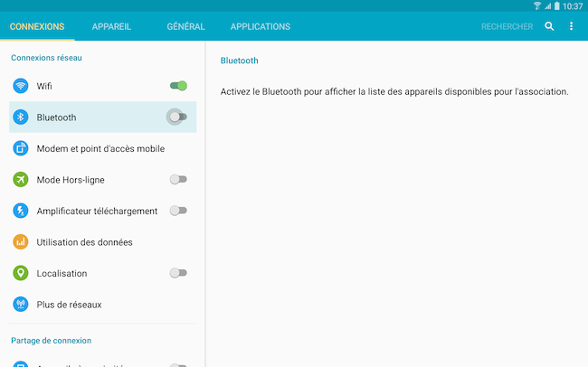The width and height of the screenshot is (588, 367).
Task: Tap the battery indicator in status bar
Action: [x=557, y=6]
